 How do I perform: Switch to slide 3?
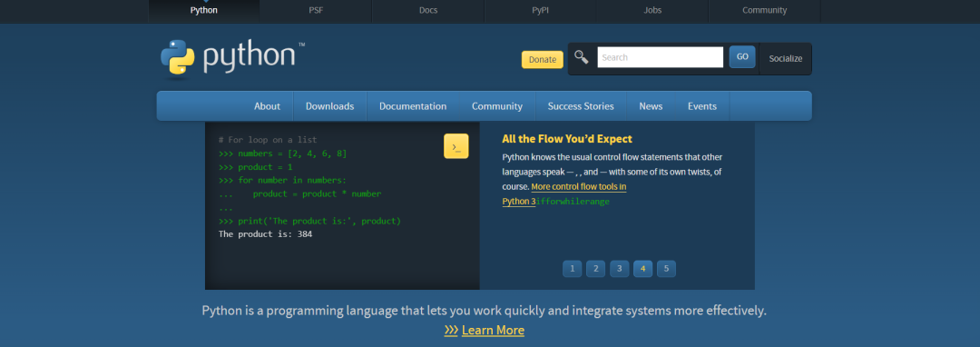coord(620,269)
